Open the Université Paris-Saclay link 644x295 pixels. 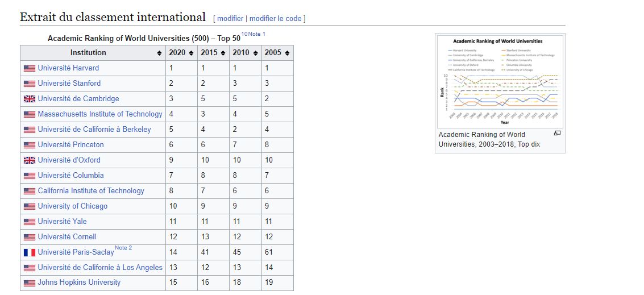tap(76, 252)
